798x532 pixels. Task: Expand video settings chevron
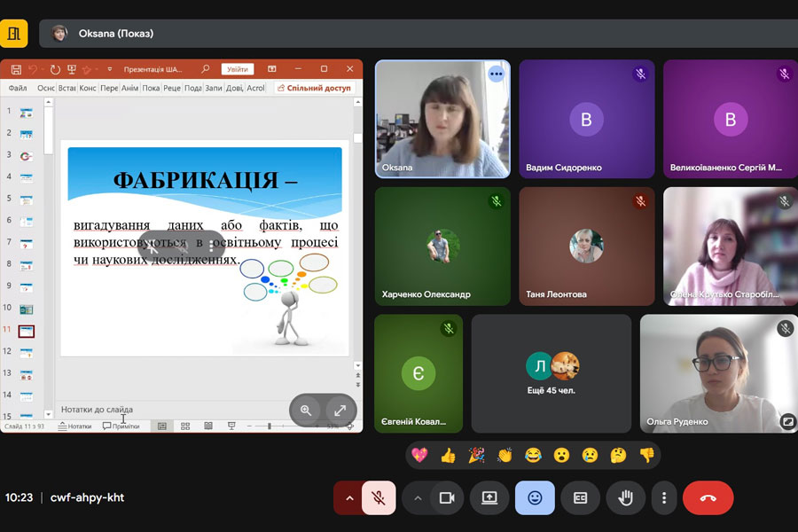click(418, 498)
